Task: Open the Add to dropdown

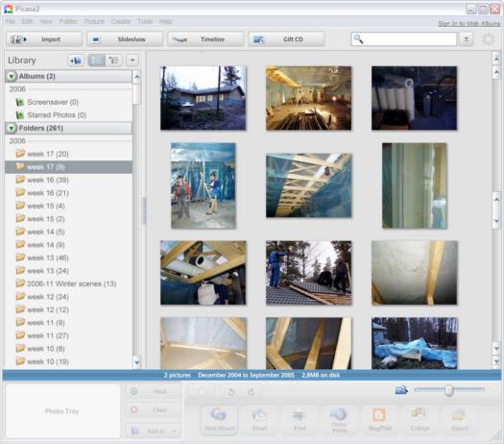Action: tap(153, 431)
